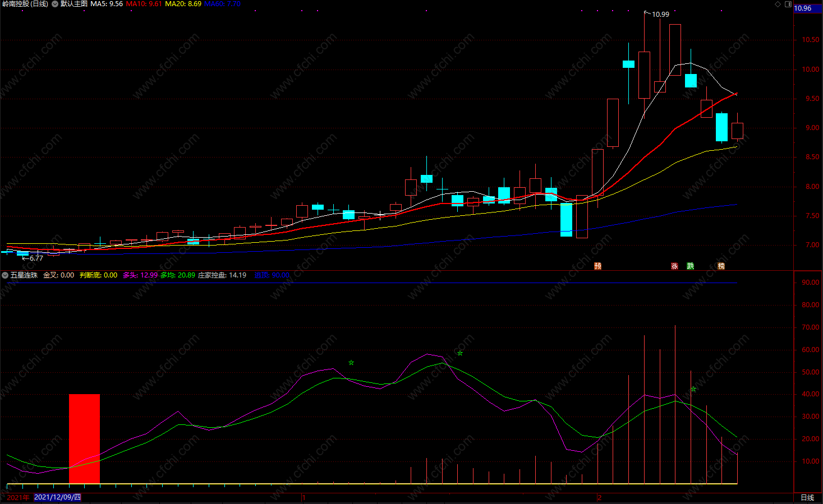Click the green star near value 55

coord(351,363)
